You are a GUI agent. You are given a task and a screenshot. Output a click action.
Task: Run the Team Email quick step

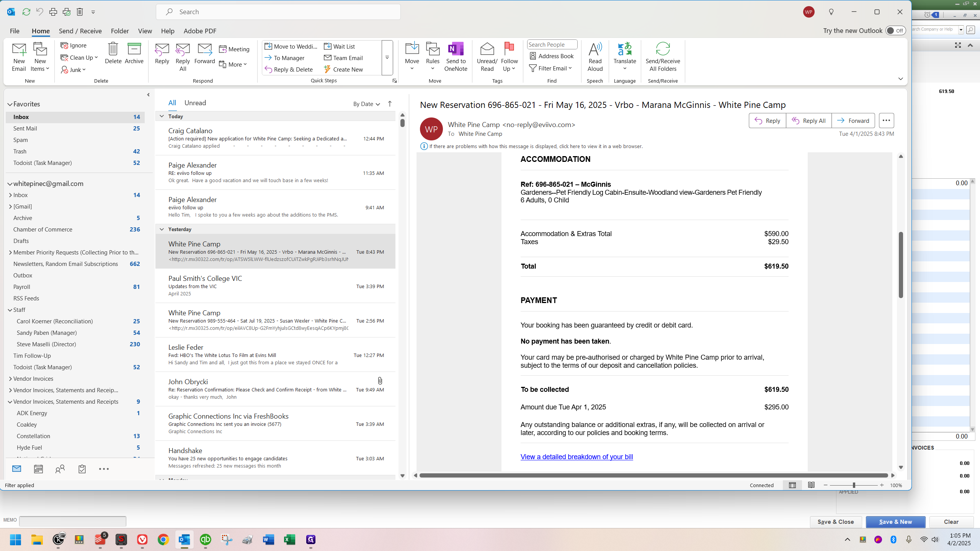343,58
